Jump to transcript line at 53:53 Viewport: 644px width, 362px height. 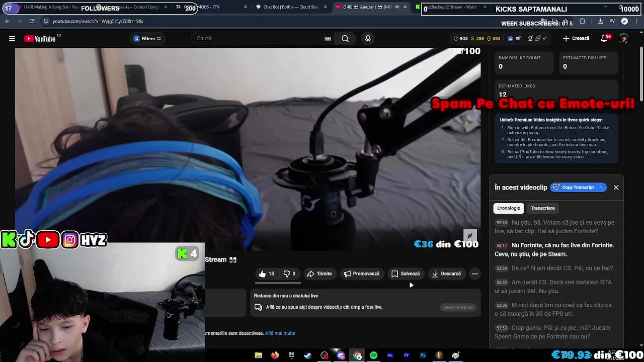point(556,332)
